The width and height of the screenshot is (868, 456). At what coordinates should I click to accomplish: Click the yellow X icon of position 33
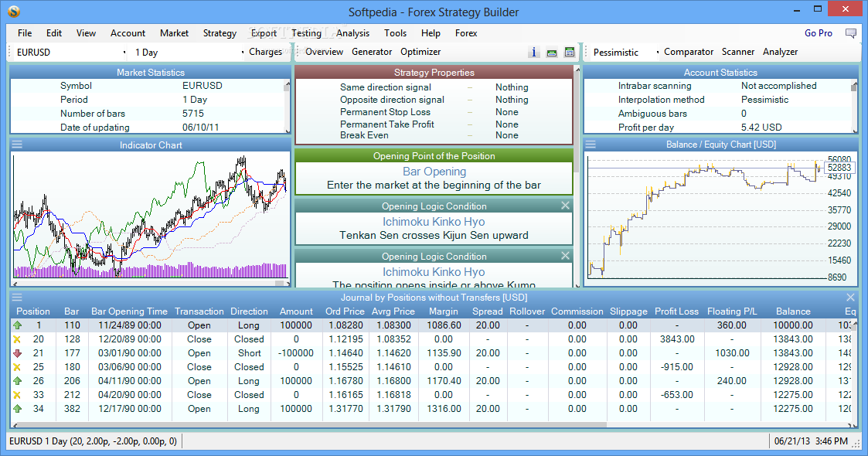(x=17, y=395)
